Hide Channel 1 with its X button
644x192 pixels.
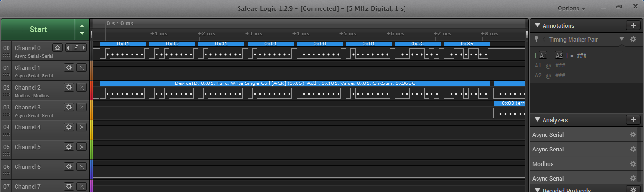(x=81, y=67)
